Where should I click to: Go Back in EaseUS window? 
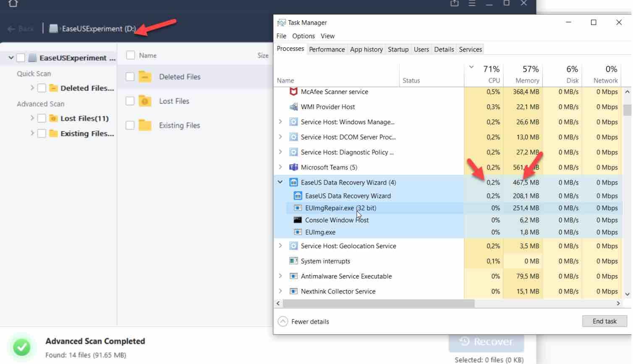click(x=21, y=29)
